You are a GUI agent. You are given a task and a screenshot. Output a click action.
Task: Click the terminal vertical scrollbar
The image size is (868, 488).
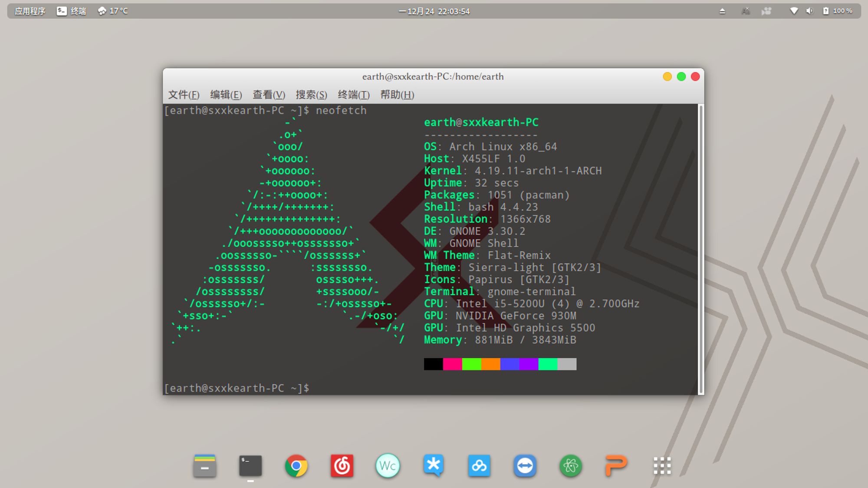pyautogui.click(x=700, y=249)
